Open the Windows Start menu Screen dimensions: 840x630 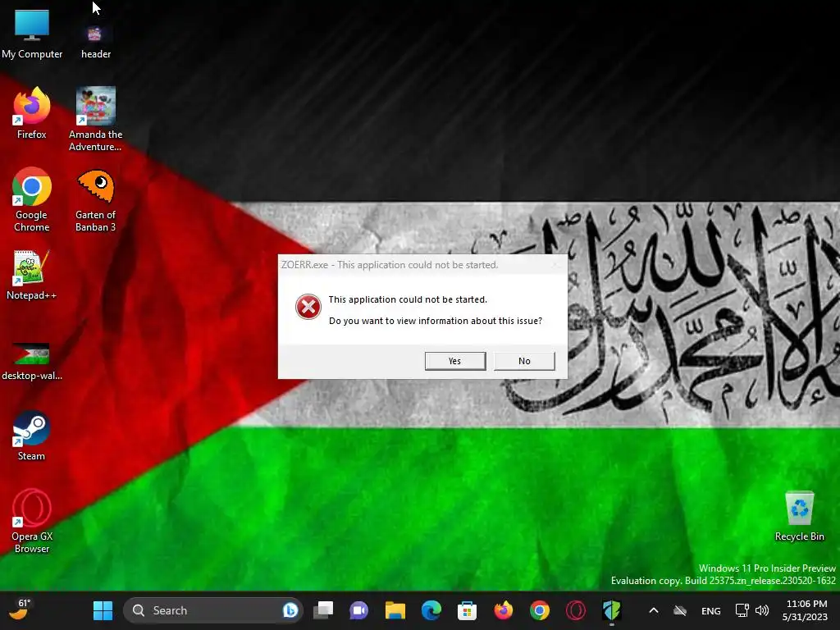[x=103, y=610]
